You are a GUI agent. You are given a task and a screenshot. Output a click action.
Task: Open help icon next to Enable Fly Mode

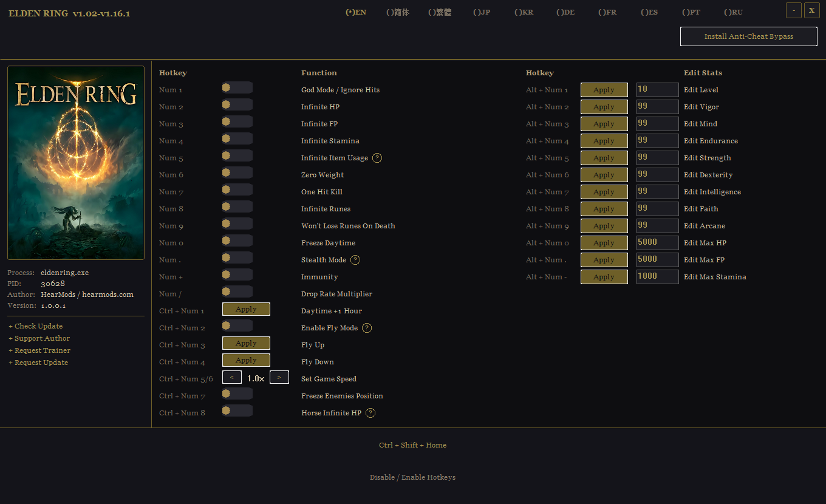coord(367,328)
